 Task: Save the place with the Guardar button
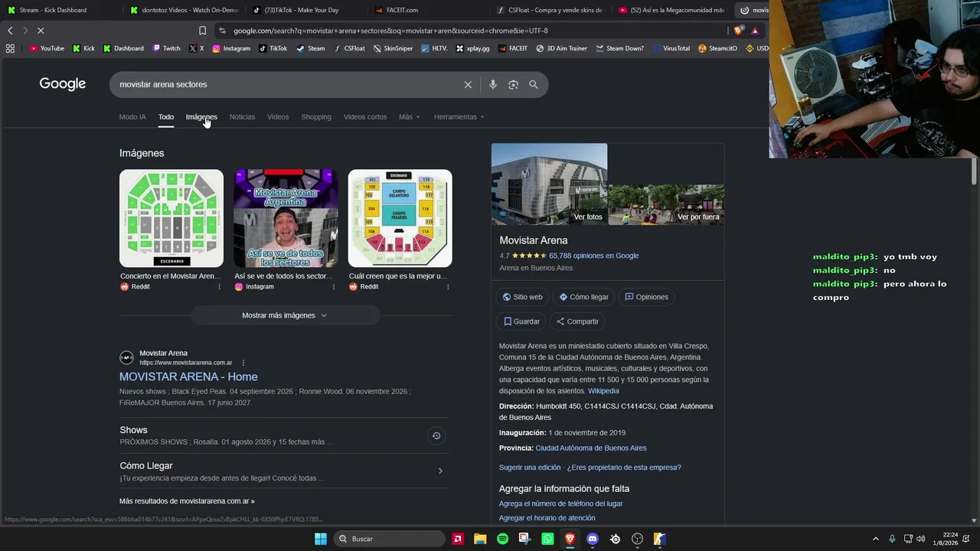click(521, 321)
